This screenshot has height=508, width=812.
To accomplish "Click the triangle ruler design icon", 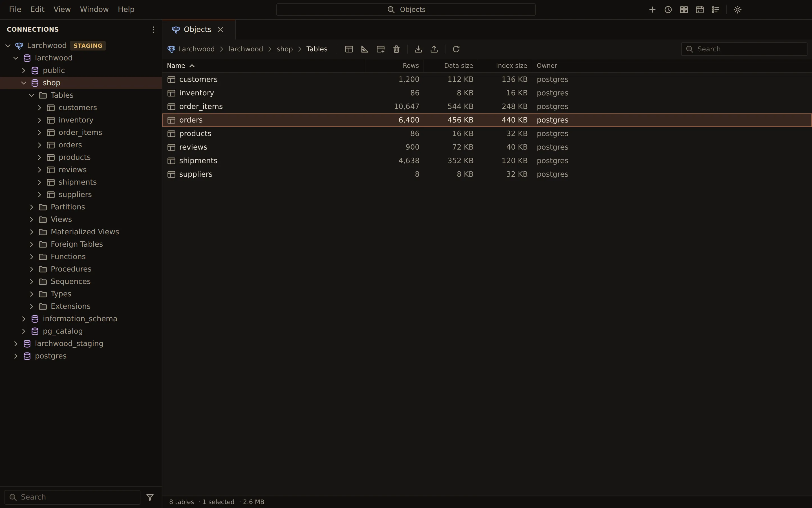I will point(365,49).
